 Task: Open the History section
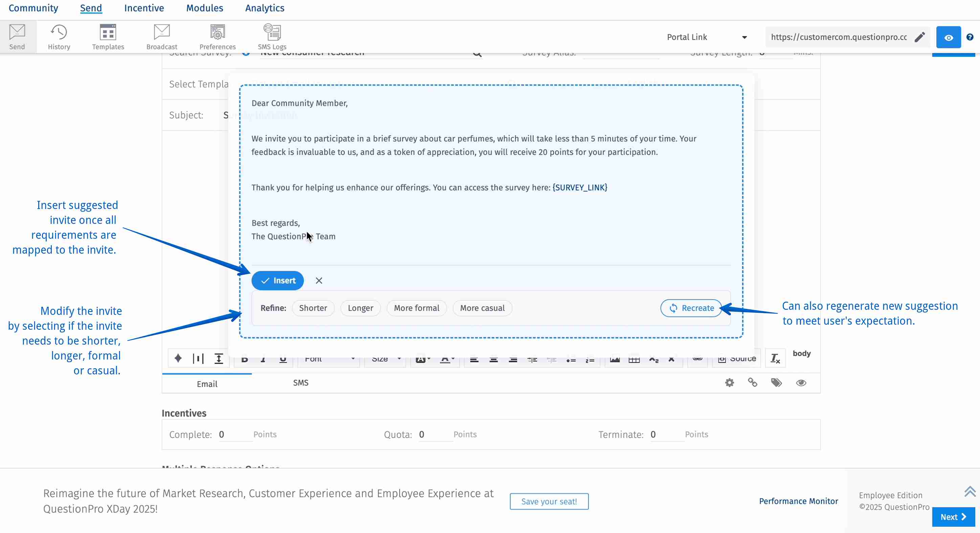pyautogui.click(x=59, y=37)
